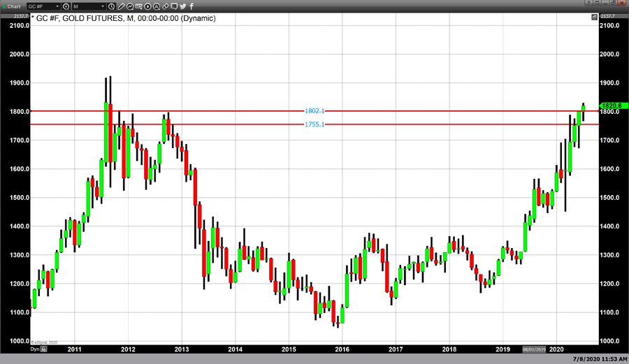Viewport: 629px width, 364px height.
Task: Click the Facebook share icon
Action: 191,6
